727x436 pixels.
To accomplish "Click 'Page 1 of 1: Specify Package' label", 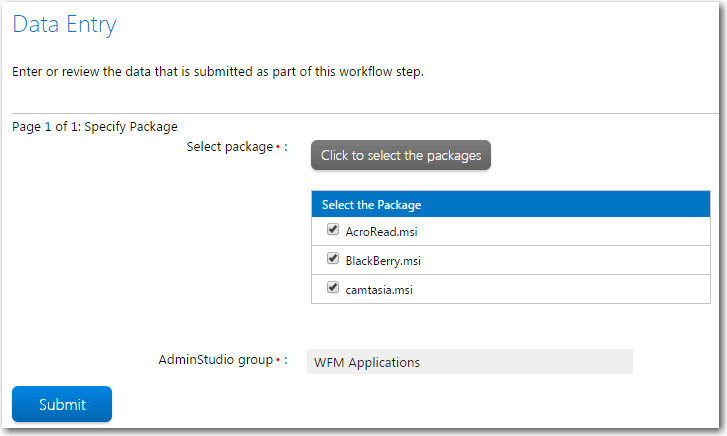I will coord(95,127).
